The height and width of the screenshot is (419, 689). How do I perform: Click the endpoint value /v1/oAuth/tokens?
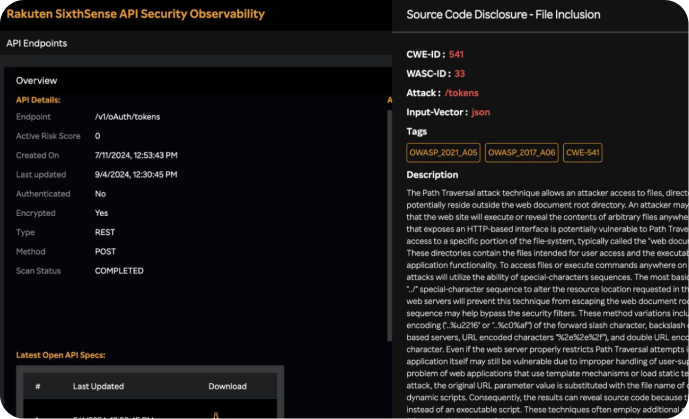pyautogui.click(x=127, y=117)
